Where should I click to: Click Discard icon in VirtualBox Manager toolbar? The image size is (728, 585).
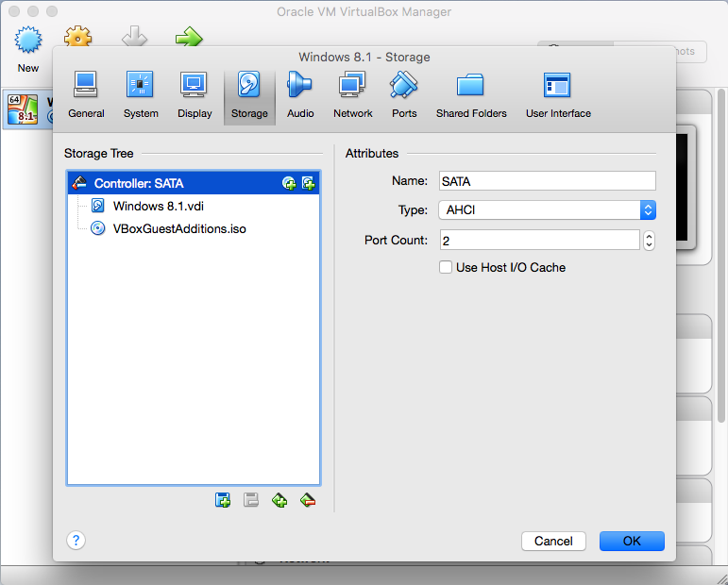tap(135, 36)
